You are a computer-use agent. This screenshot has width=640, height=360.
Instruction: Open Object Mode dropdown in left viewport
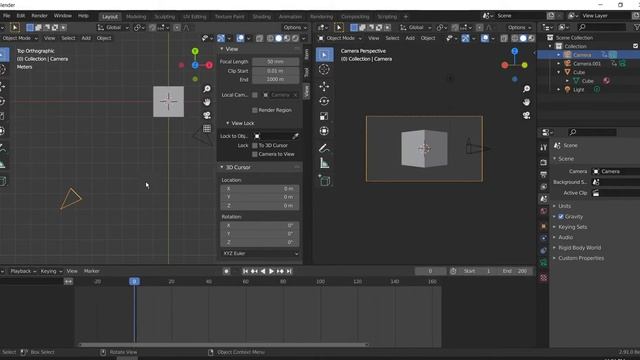pyautogui.click(x=19, y=38)
